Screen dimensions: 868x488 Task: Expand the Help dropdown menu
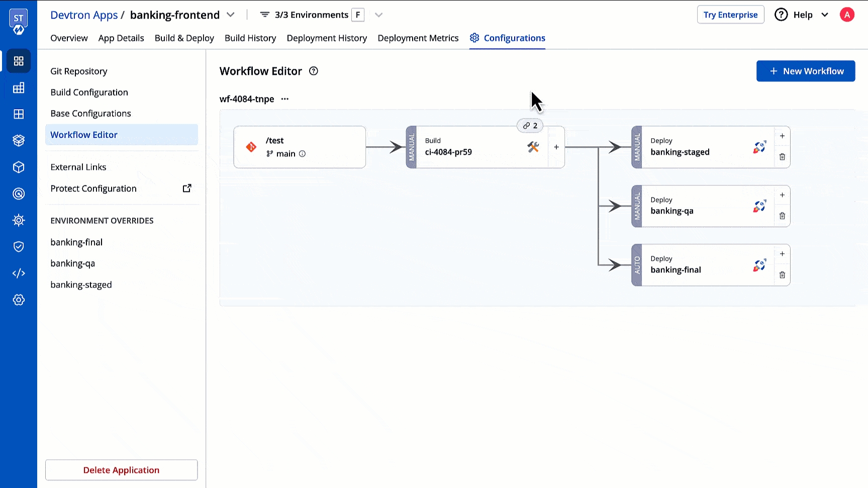pos(824,15)
